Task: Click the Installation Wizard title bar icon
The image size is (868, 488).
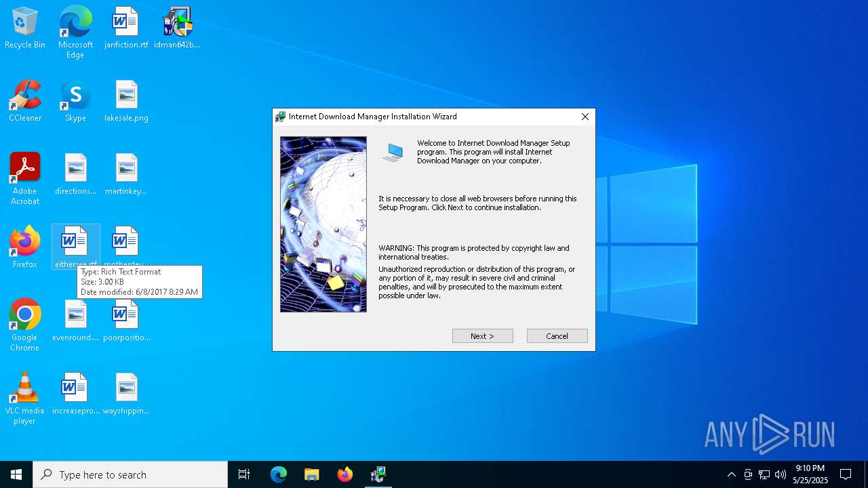Action: [x=281, y=117]
